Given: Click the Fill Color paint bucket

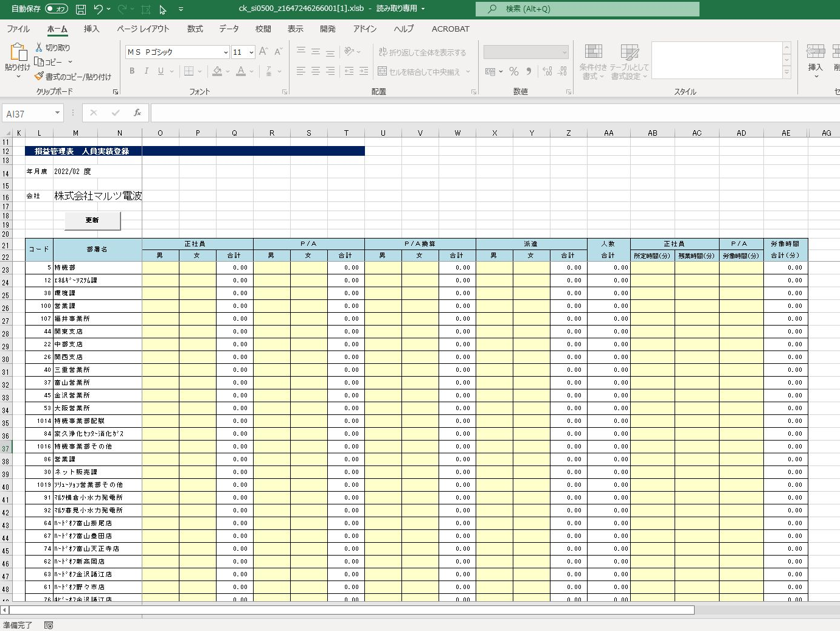Looking at the screenshot, I should [x=217, y=71].
